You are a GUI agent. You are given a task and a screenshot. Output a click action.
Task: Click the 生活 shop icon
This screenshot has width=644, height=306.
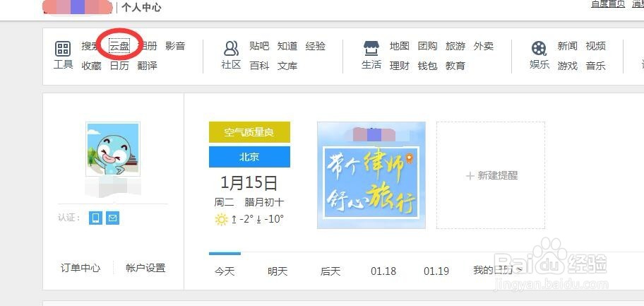click(x=371, y=49)
